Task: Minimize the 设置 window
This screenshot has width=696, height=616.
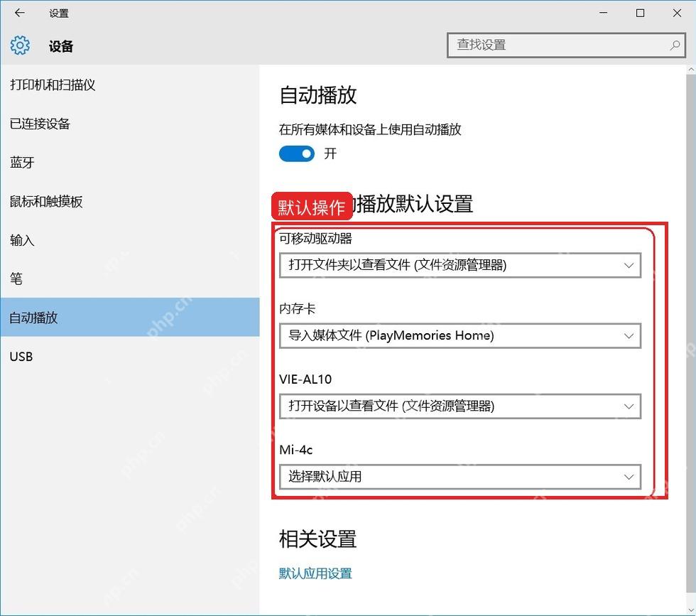Action: (x=603, y=13)
